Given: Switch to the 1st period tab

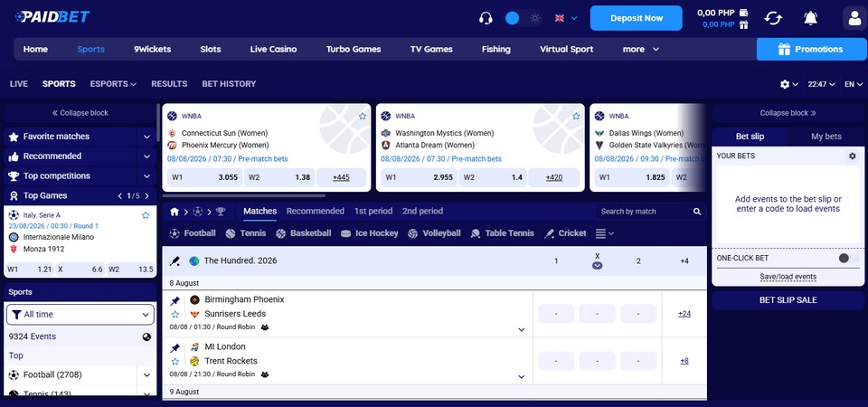Looking at the screenshot, I should [x=373, y=211].
